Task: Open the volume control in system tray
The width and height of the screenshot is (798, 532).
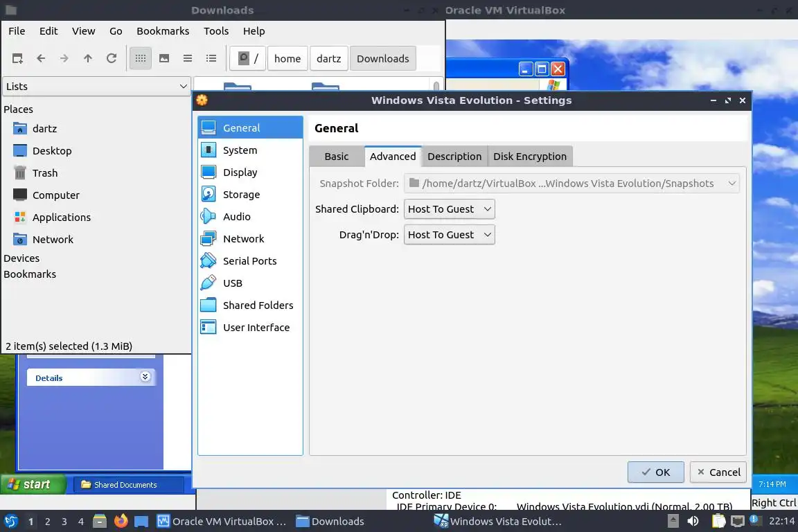Action: (x=693, y=521)
